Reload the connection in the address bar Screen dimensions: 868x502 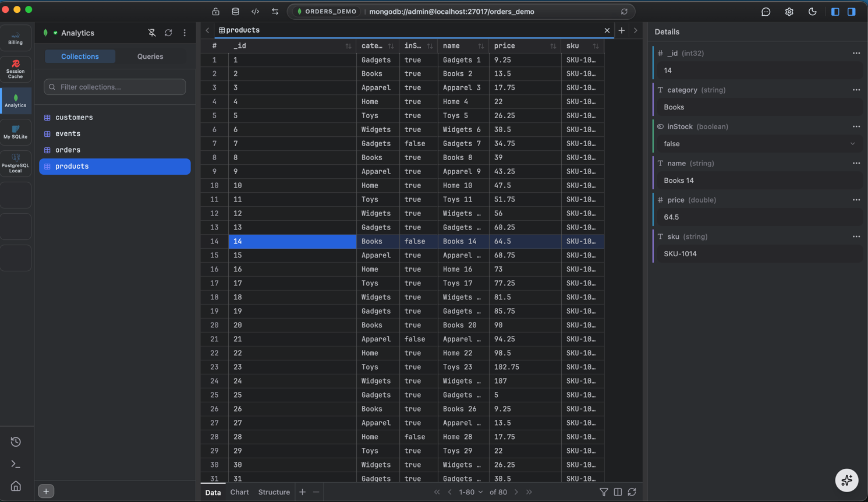tap(624, 12)
